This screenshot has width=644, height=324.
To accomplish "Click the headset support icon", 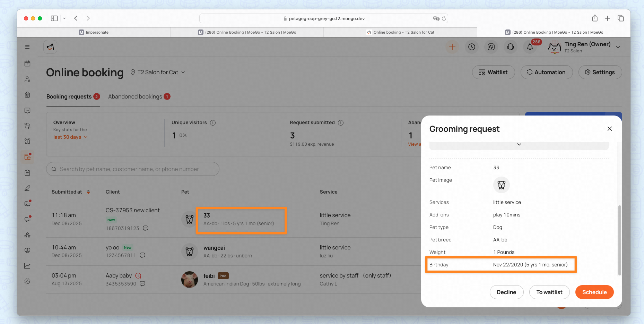I will 510,47.
